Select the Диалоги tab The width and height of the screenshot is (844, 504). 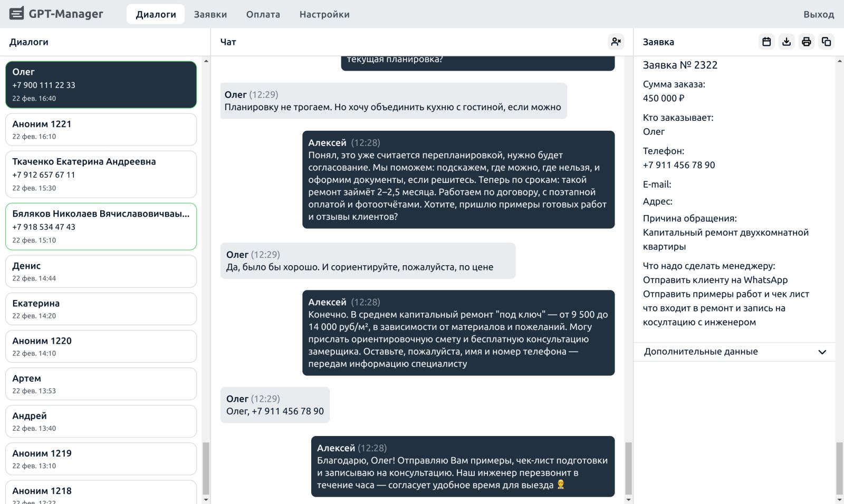[x=156, y=14]
